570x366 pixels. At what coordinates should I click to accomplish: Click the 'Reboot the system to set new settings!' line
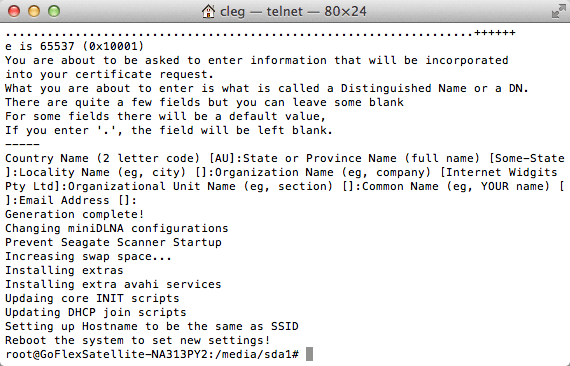pos(138,340)
